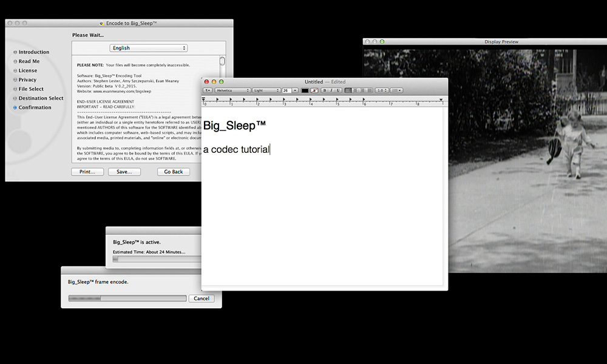Viewport: 607px width, 364px height.
Task: Align text right in TextEdit
Action: (362, 90)
